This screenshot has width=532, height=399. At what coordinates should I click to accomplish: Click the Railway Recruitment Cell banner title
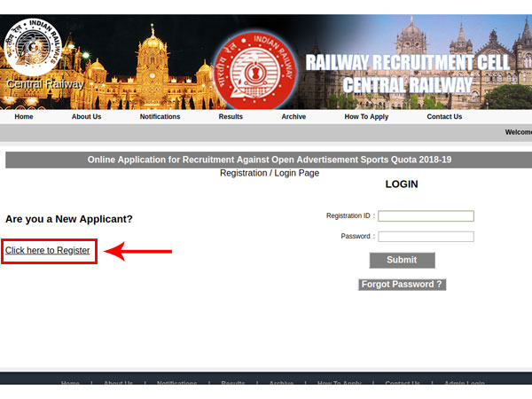(407, 74)
